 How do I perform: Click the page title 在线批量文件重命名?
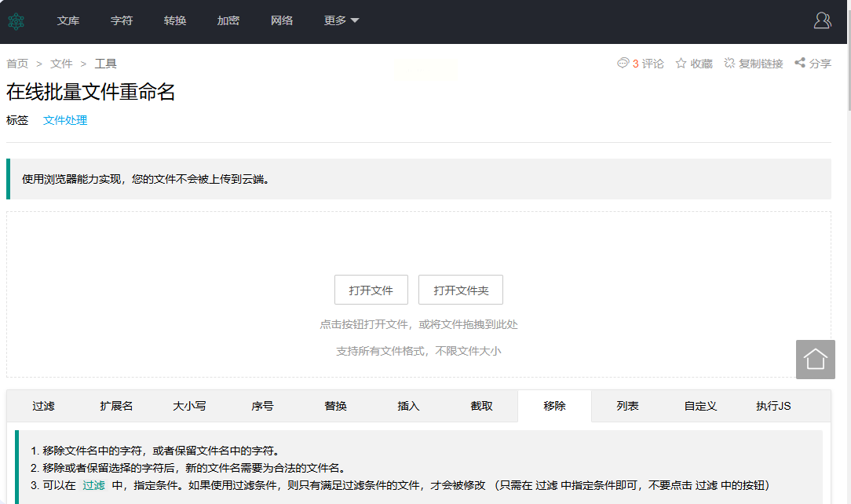coord(90,92)
